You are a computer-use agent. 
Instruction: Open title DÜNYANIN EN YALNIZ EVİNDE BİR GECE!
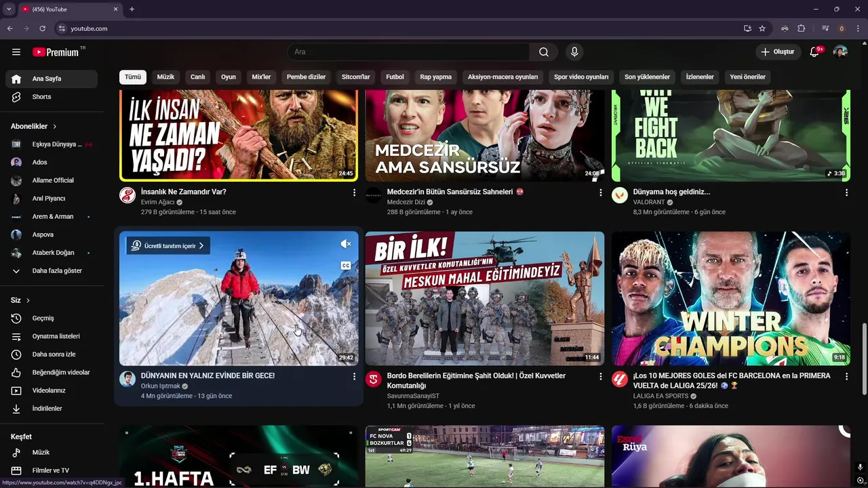click(x=208, y=375)
